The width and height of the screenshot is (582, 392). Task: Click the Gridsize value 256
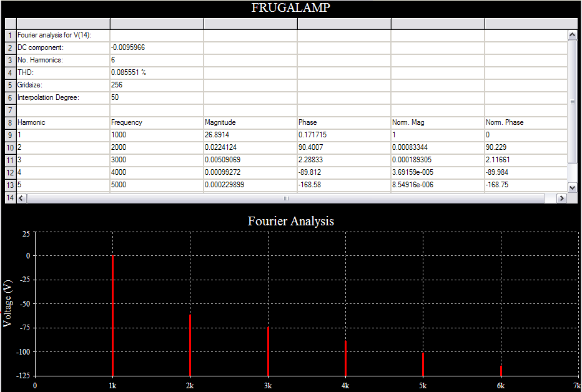(x=157, y=86)
